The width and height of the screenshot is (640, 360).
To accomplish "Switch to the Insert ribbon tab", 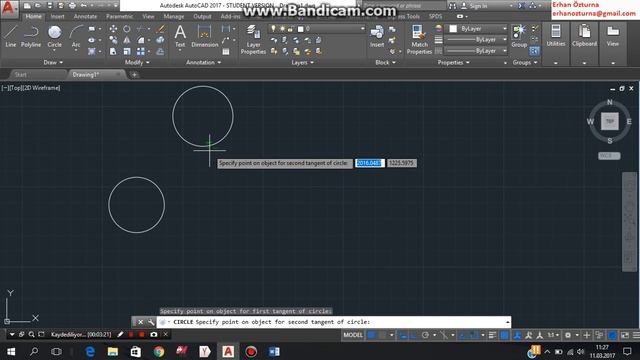I will tap(58, 16).
